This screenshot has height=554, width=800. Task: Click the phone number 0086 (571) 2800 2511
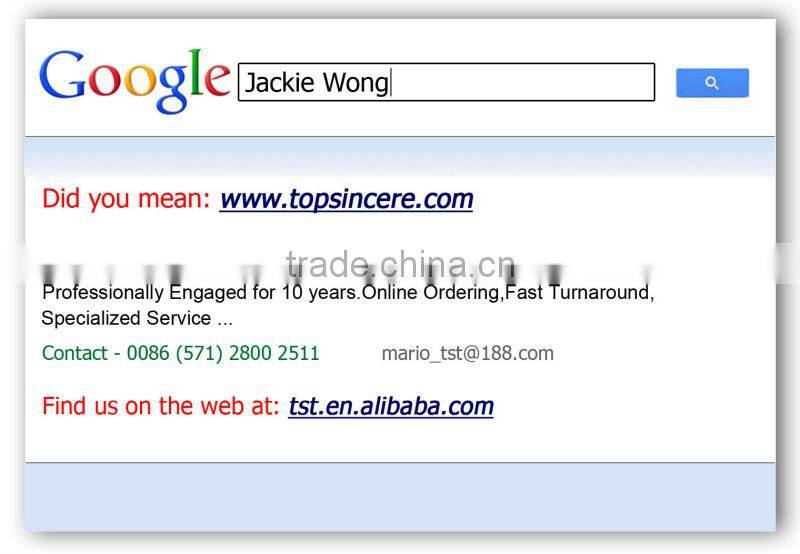[x=223, y=353]
